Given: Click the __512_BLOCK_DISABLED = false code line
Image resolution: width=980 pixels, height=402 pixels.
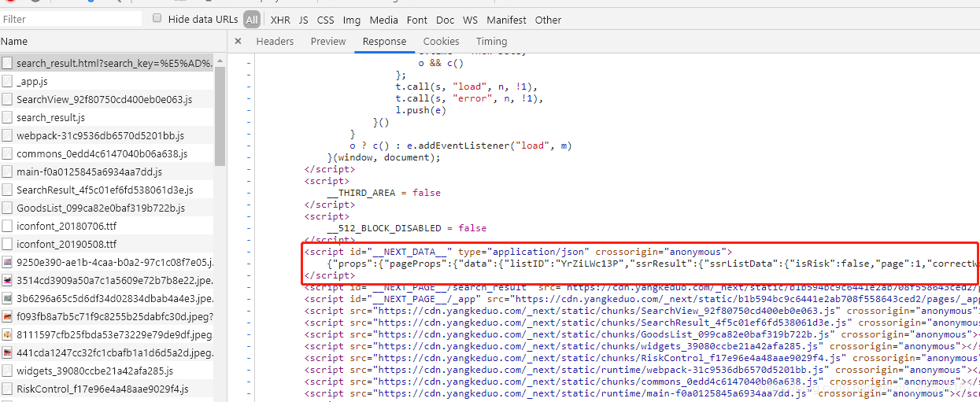Looking at the screenshot, I should 407,228.
